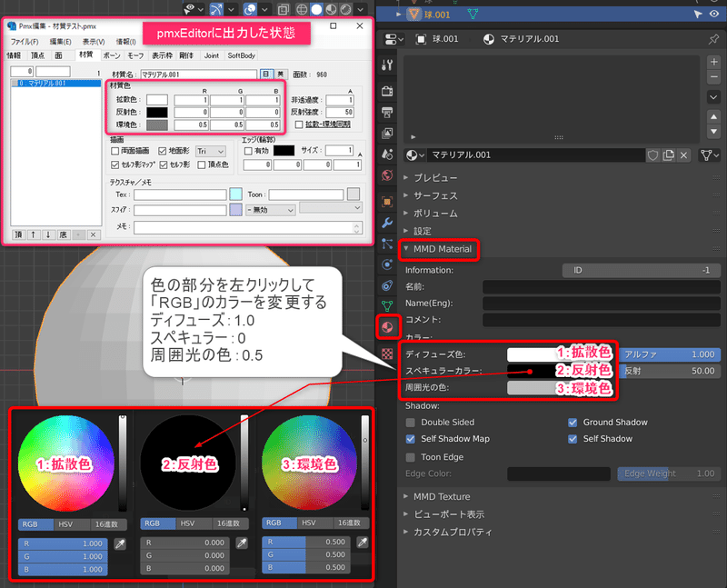Viewport: 727px width, 588px height.
Task: Open the Texture properties checkerboard icon
Action: coord(387,354)
